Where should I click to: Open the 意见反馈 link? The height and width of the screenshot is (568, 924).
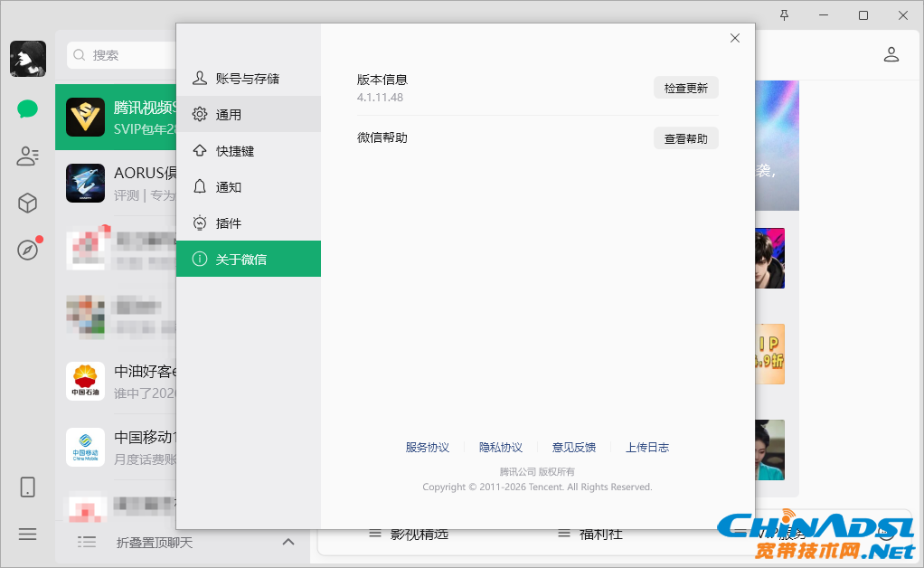pos(574,447)
